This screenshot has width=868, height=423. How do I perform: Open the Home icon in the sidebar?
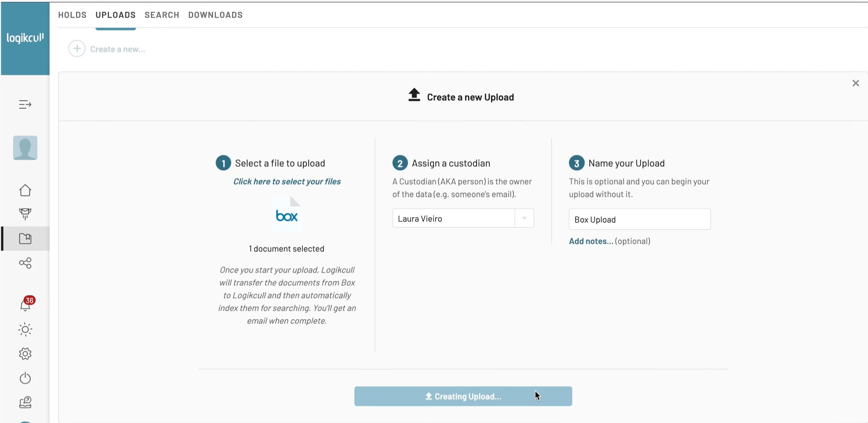(25, 190)
